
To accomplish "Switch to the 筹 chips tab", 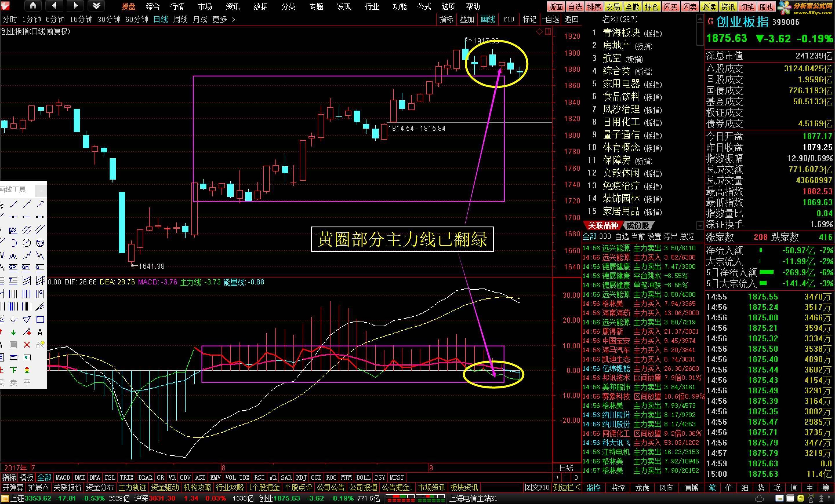I will (826, 488).
